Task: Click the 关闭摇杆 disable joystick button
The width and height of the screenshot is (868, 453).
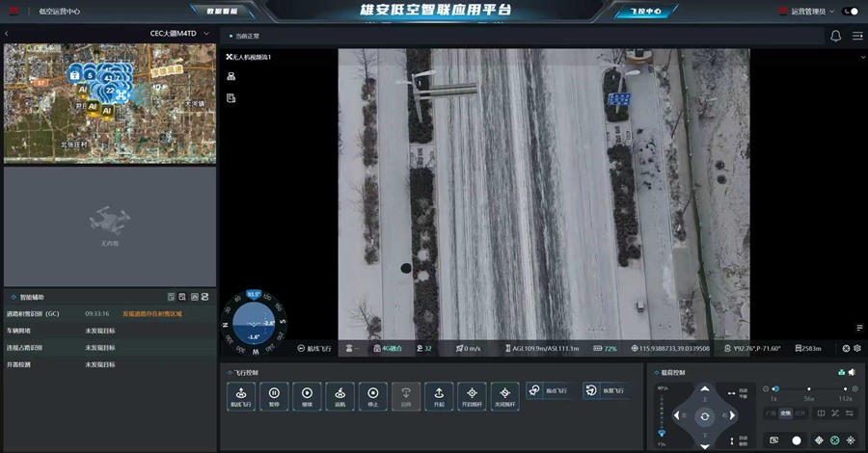Action: pyautogui.click(x=504, y=394)
